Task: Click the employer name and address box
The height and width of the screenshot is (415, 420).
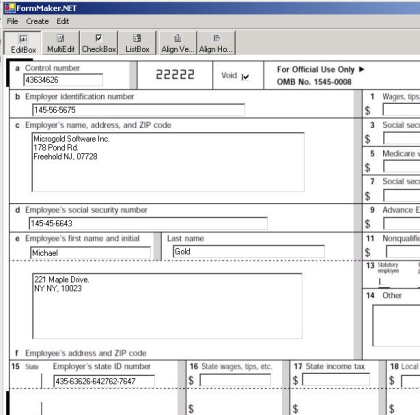Action: [x=168, y=162]
